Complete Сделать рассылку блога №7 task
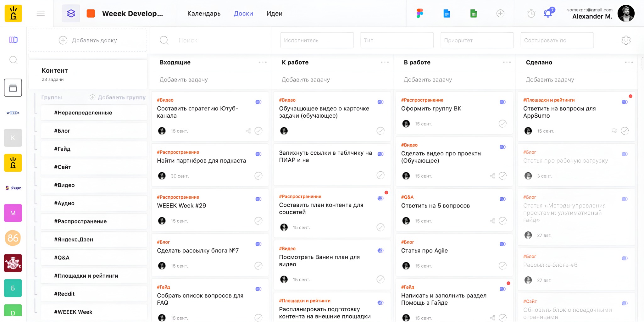This screenshot has height=322, width=644. pyautogui.click(x=258, y=266)
